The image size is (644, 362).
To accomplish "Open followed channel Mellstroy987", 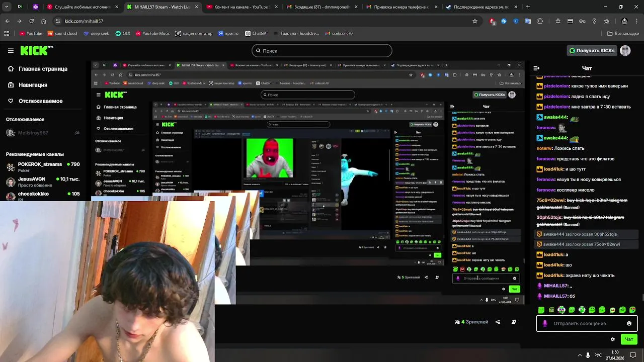I will tap(43, 133).
